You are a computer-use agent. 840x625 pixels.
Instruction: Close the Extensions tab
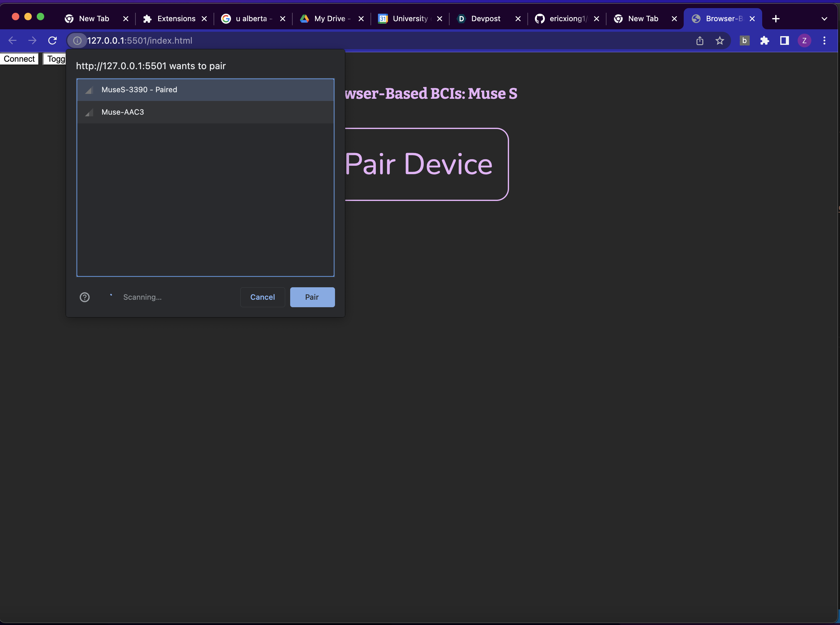pos(204,19)
